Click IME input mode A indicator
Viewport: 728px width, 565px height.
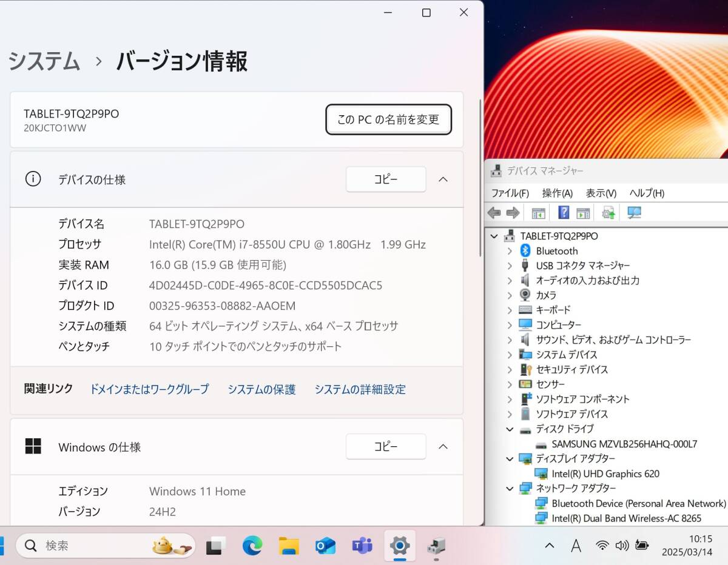(576, 546)
